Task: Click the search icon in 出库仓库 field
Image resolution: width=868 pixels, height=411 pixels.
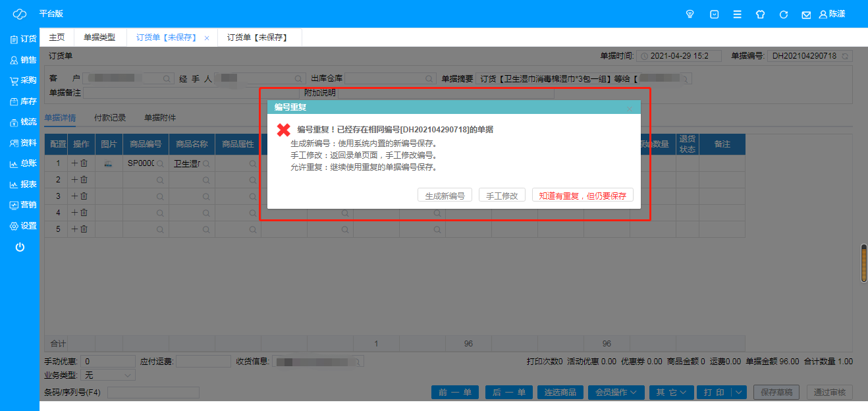Action: pos(431,78)
